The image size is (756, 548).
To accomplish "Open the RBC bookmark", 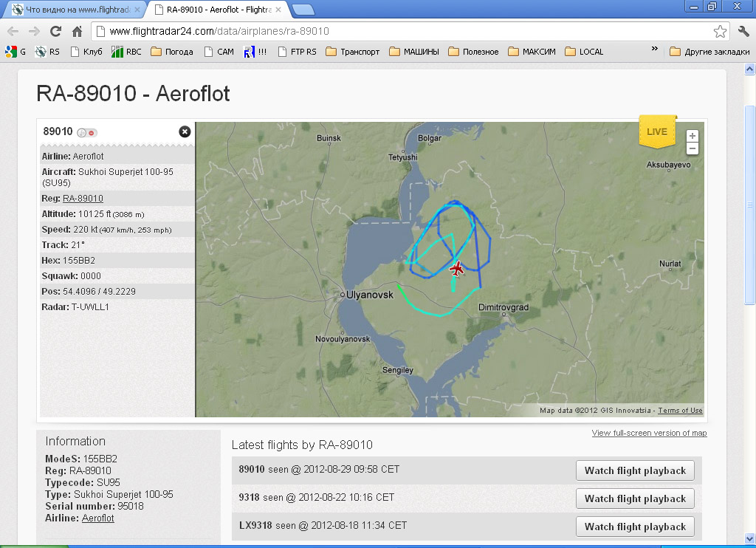I will pos(126,52).
